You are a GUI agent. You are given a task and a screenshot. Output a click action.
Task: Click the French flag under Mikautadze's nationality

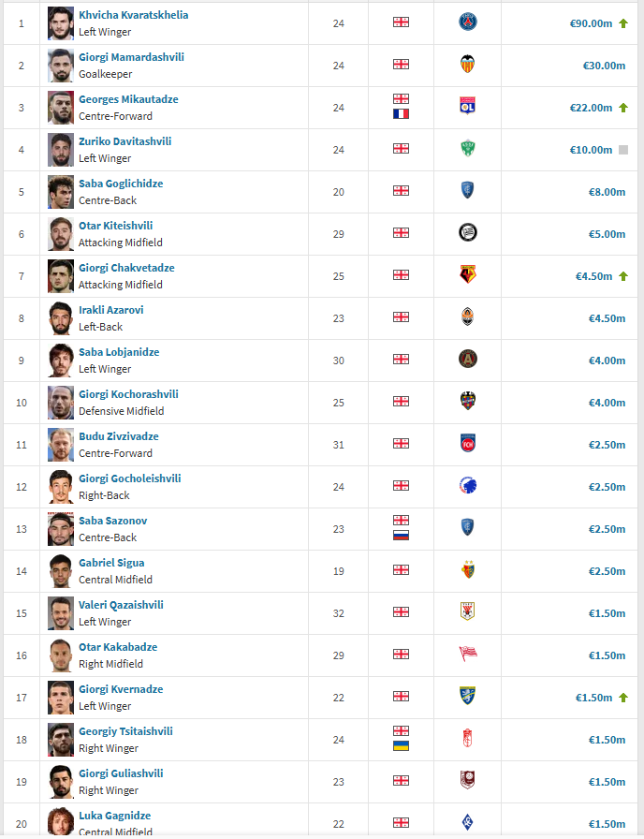[401, 113]
